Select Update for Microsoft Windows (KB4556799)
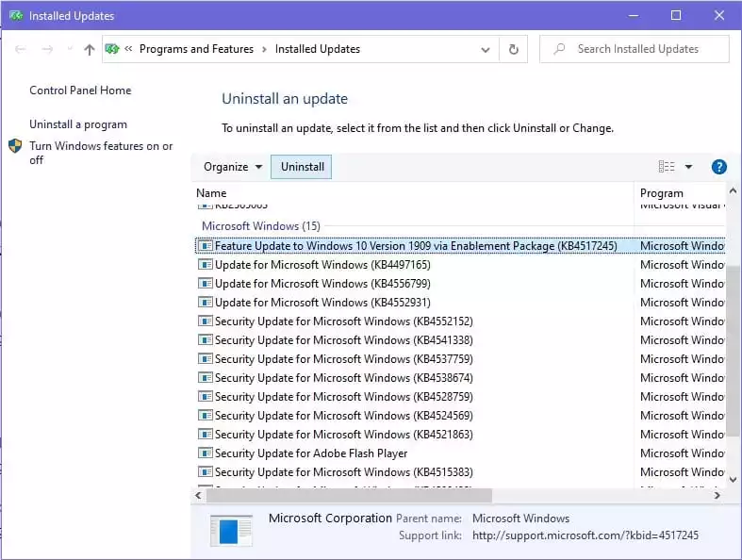Screen dimensions: 742x560 click(x=322, y=284)
